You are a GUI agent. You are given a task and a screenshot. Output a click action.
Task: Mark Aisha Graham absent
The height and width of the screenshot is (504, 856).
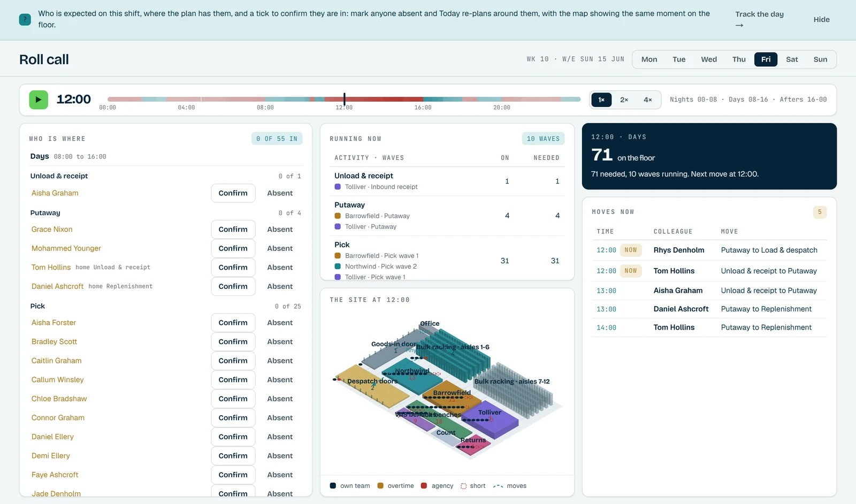tap(280, 193)
